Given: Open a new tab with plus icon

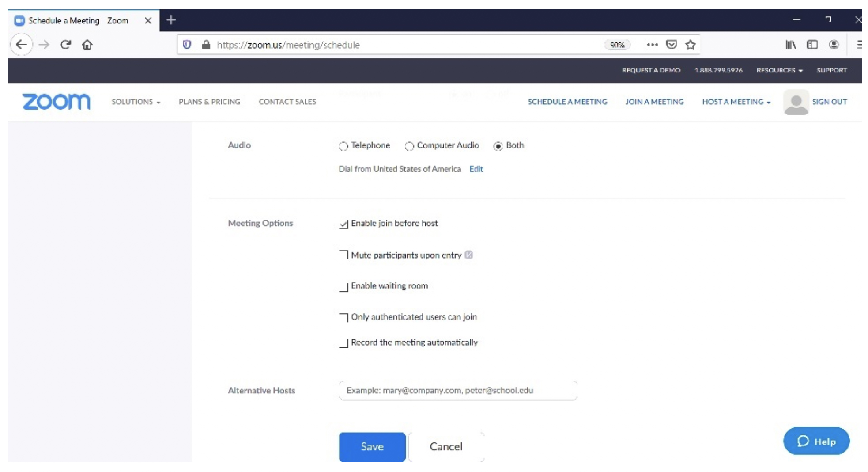Looking at the screenshot, I should (x=171, y=20).
